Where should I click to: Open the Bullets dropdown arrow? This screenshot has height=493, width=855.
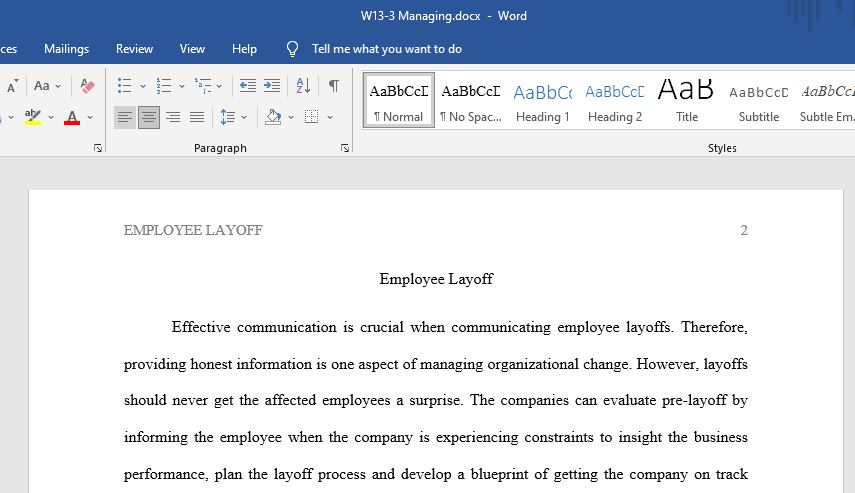click(x=143, y=86)
